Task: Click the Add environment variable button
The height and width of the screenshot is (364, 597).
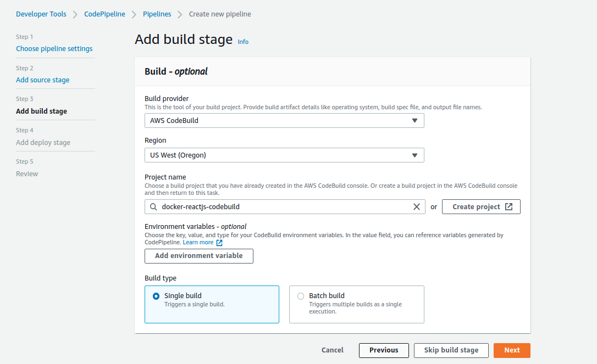Action: tap(199, 256)
